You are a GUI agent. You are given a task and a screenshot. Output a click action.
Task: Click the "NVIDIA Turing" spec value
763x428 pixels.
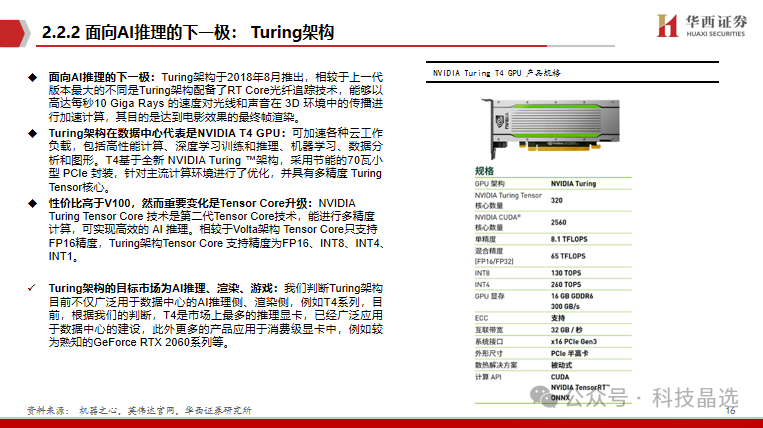(573, 183)
